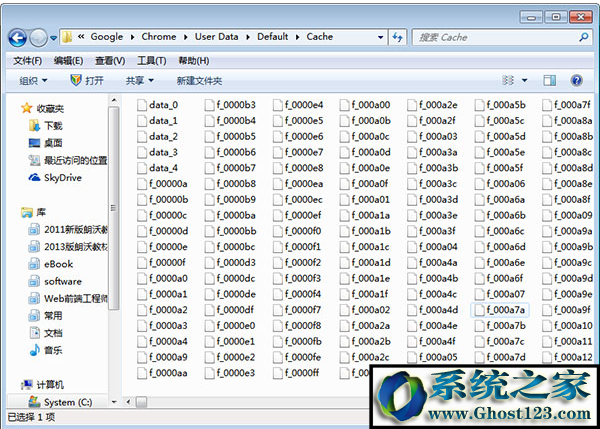Select file icon of f_000a7f
Image resolution: width=600 pixels, height=429 pixels.
click(547, 105)
